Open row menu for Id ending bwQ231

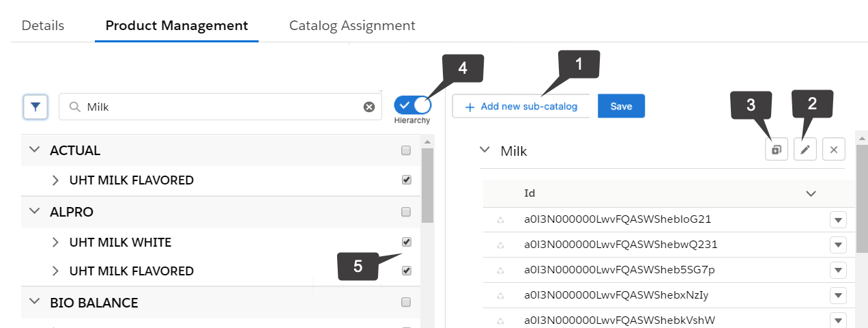[838, 245]
